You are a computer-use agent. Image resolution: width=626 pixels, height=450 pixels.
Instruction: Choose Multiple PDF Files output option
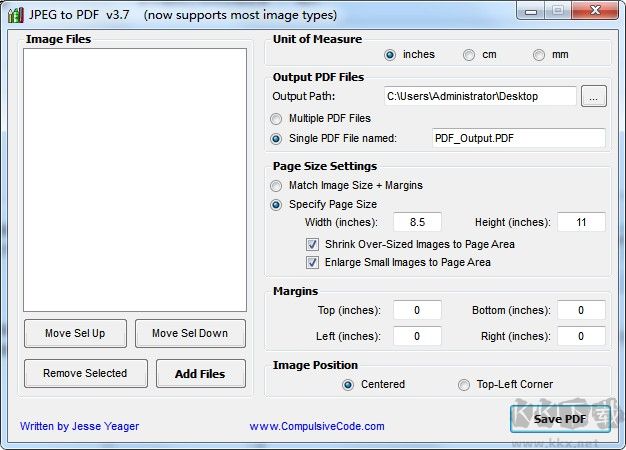(276, 119)
